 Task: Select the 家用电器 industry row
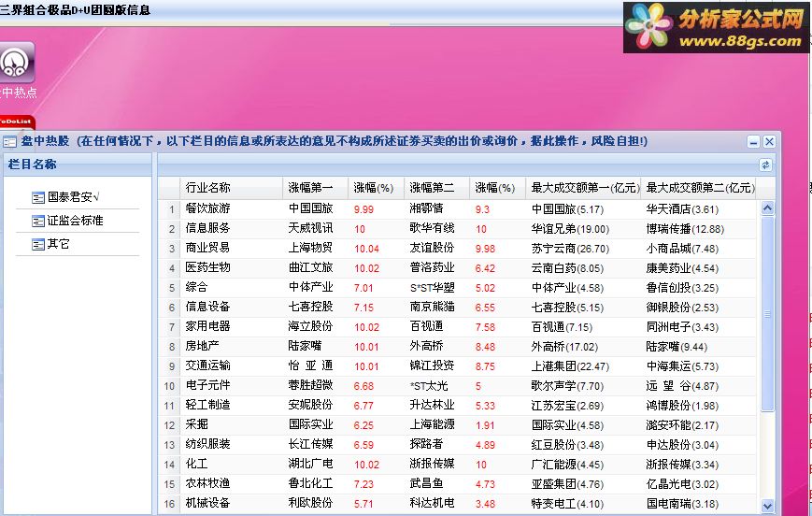[x=457, y=327]
